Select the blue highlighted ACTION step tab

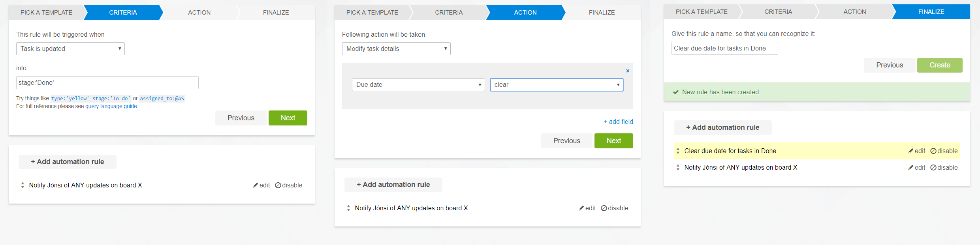(x=525, y=13)
